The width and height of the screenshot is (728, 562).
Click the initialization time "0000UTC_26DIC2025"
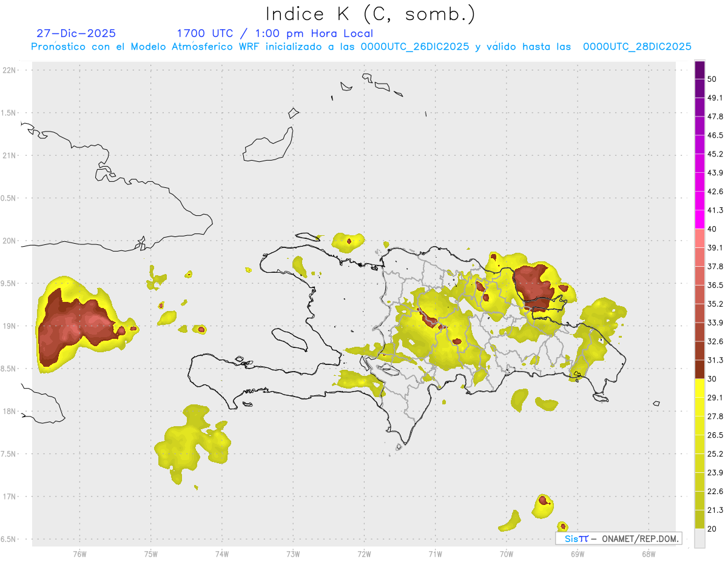415,46
